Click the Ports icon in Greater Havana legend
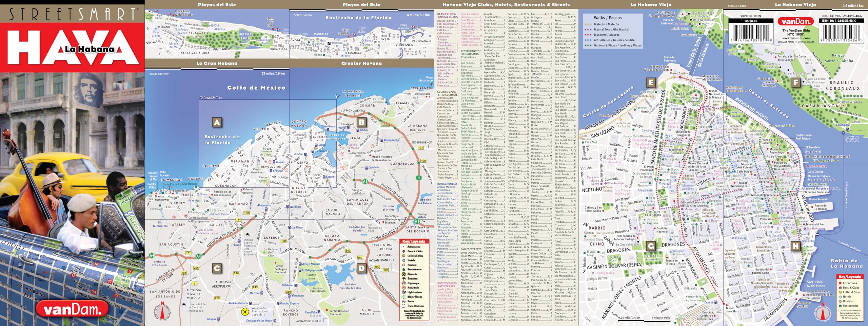Image resolution: width=868 pixels, height=326 pixels. click(403, 301)
